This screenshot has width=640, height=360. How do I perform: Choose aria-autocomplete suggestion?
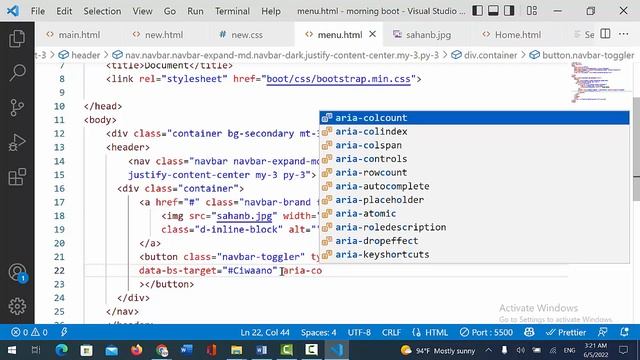pos(474,186)
